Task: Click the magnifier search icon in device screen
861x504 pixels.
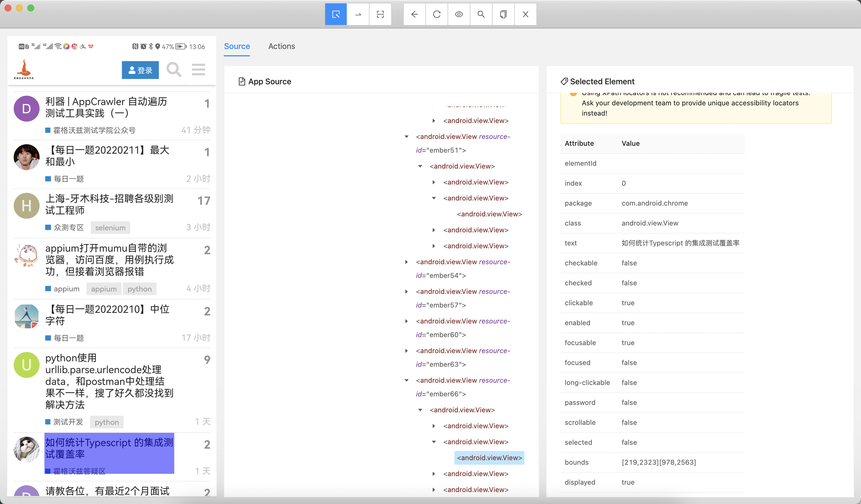Action: pos(174,70)
